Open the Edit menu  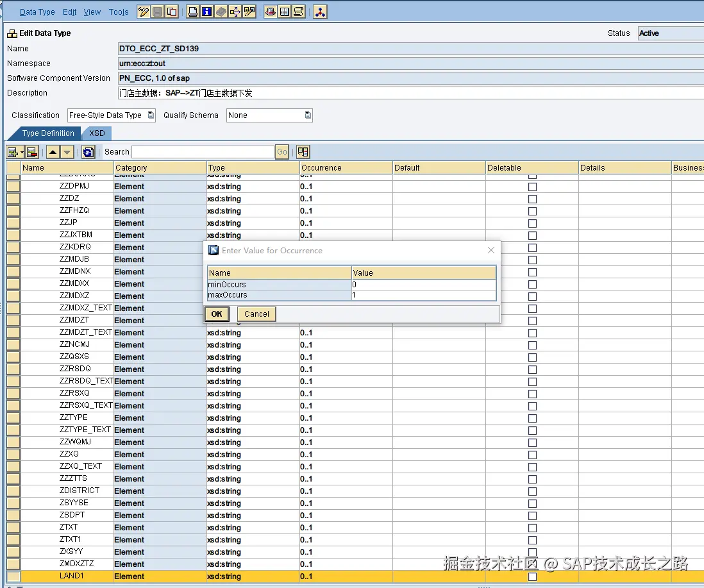(70, 12)
